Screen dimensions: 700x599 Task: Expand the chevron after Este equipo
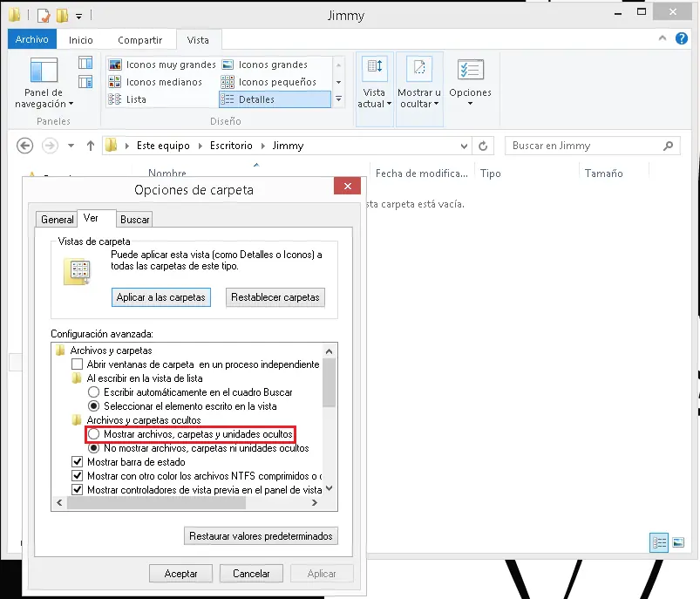pos(200,146)
